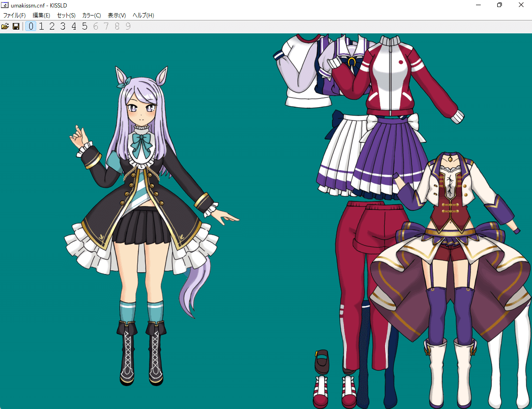
Task: Open the セット(S) menu
Action: [66, 15]
